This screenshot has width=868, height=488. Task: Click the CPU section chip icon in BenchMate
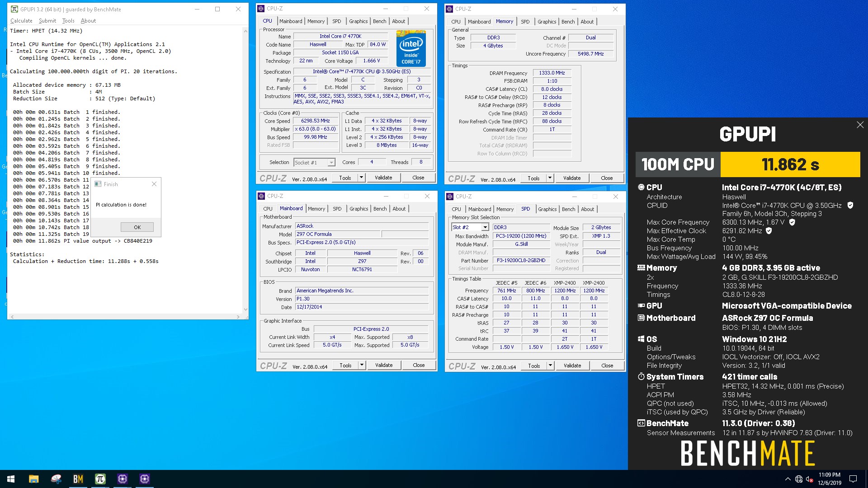pos(641,187)
